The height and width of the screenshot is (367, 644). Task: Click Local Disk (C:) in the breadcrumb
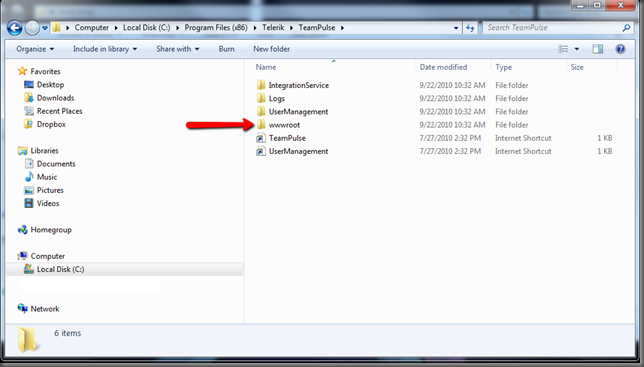point(147,28)
